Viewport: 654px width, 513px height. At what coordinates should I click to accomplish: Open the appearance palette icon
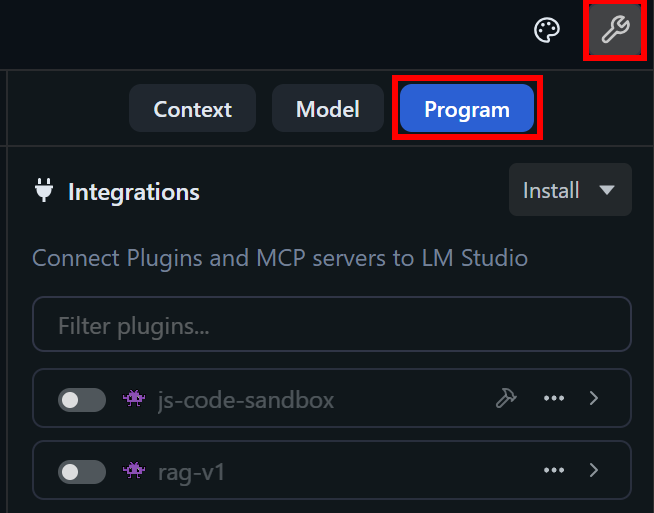pos(547,31)
